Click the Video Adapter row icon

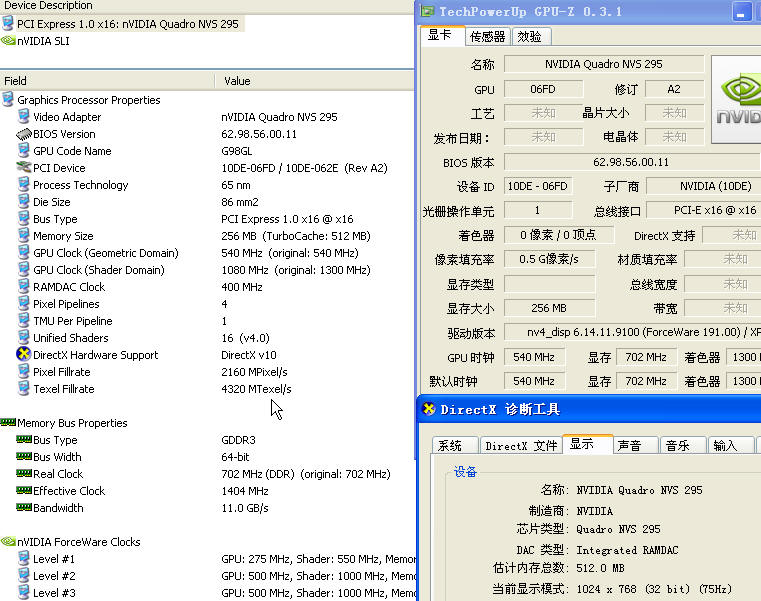[x=23, y=117]
